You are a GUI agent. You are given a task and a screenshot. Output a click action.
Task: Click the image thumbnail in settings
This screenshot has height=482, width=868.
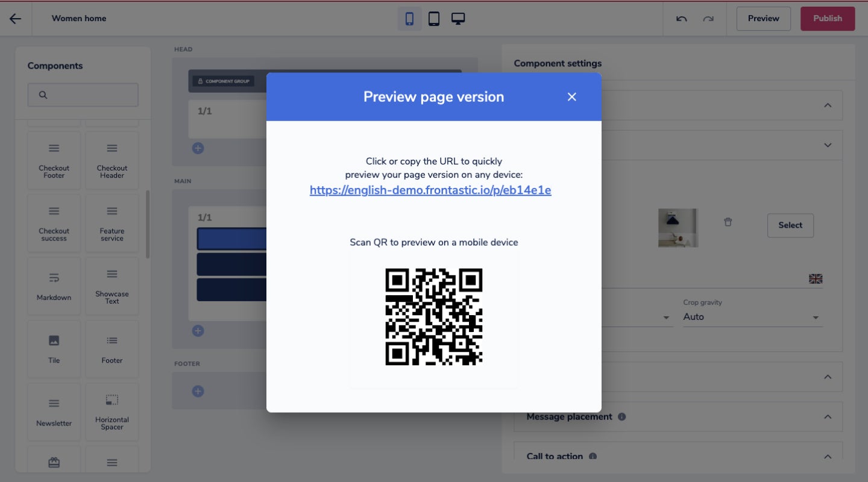click(x=678, y=228)
